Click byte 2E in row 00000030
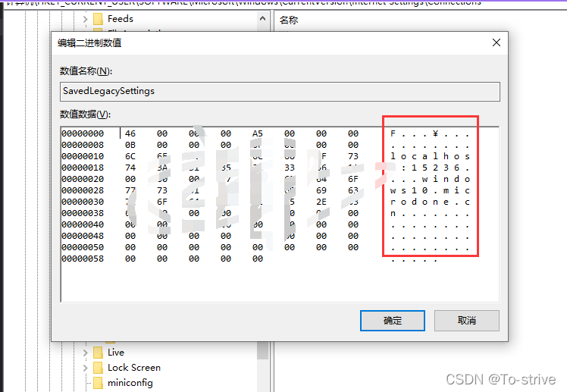The height and width of the screenshot is (392, 567). click(321, 202)
